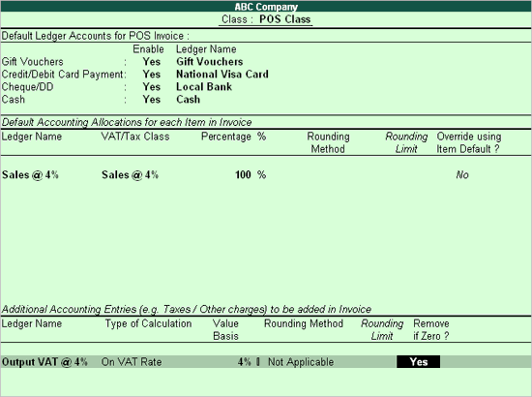Click the Percentage % column header

coord(233,137)
